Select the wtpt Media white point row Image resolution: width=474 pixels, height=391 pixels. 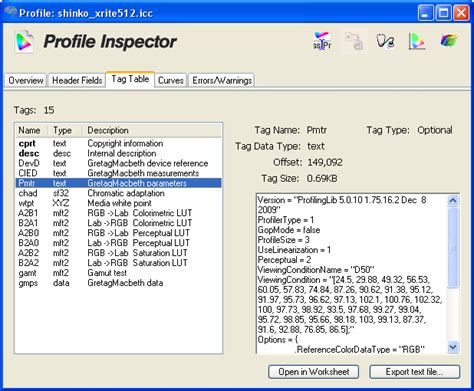118,203
